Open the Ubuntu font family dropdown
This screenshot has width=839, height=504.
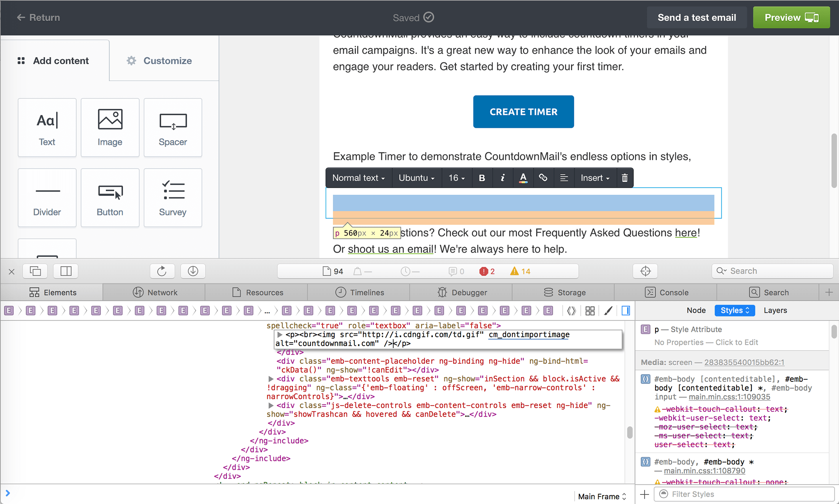click(x=416, y=178)
